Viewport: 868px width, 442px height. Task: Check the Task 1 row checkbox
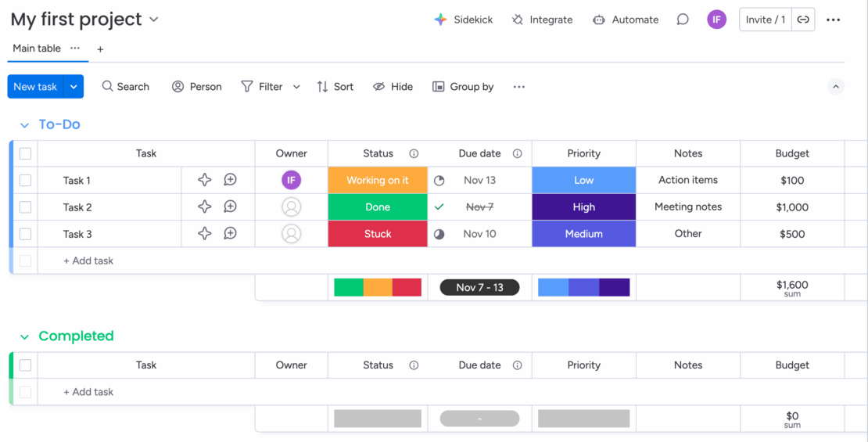tap(25, 181)
